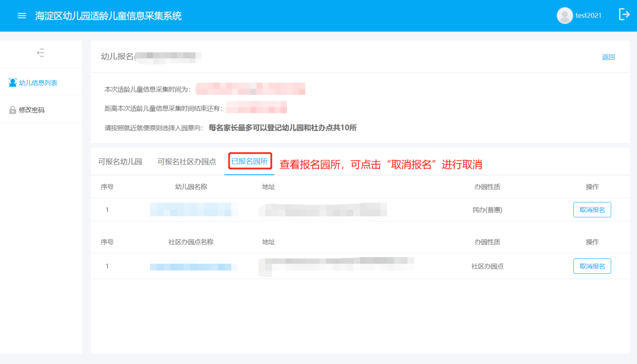Select 幼儿信息列表 text in the sidebar

(x=38, y=83)
